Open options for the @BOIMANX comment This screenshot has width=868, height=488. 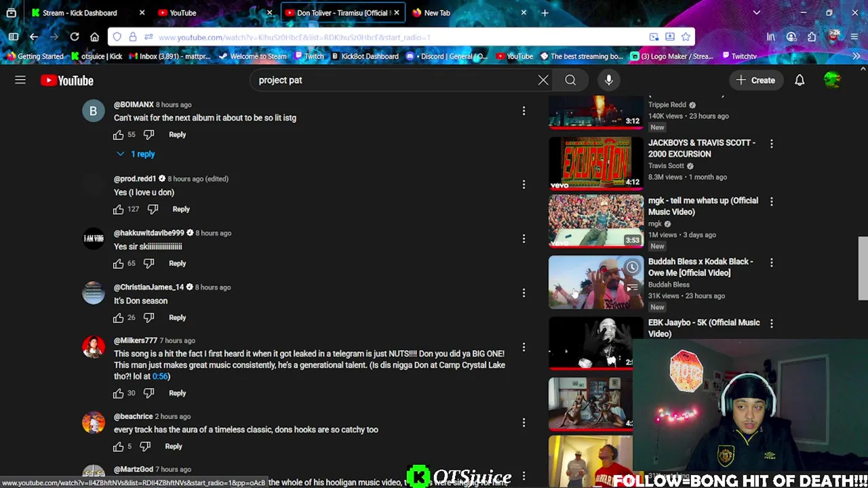524,110
